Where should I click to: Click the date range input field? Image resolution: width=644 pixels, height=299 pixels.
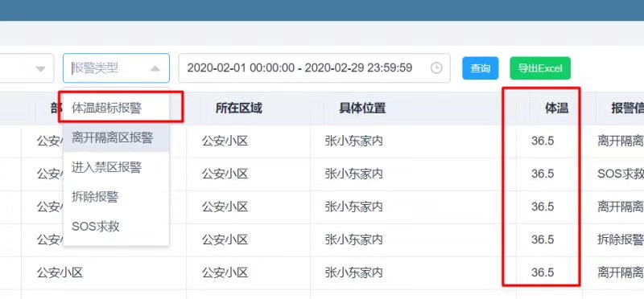coord(314,68)
